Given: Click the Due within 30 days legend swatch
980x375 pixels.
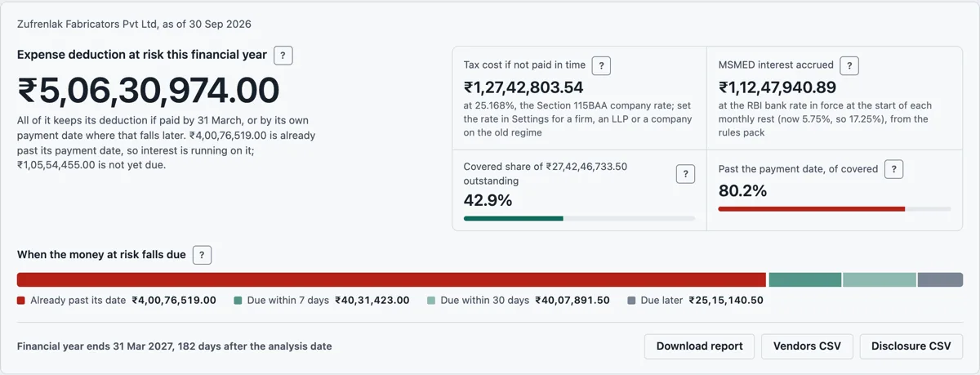Looking at the screenshot, I should pyautogui.click(x=431, y=301).
